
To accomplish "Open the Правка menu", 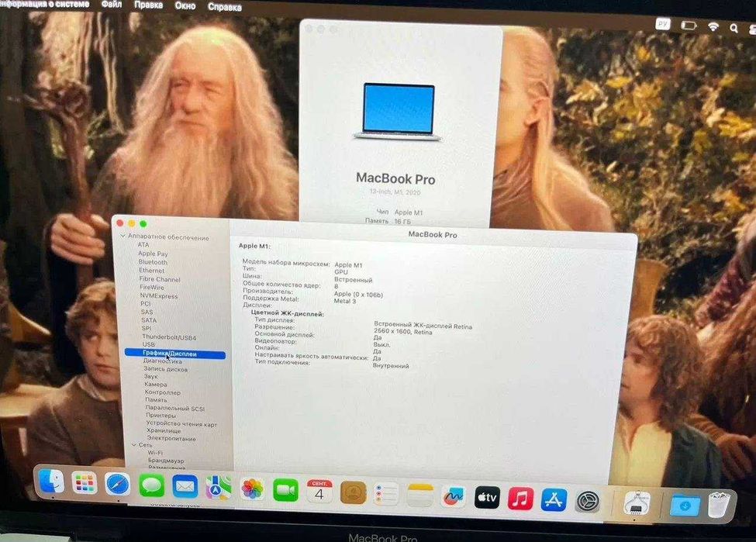I will pyautogui.click(x=148, y=5).
